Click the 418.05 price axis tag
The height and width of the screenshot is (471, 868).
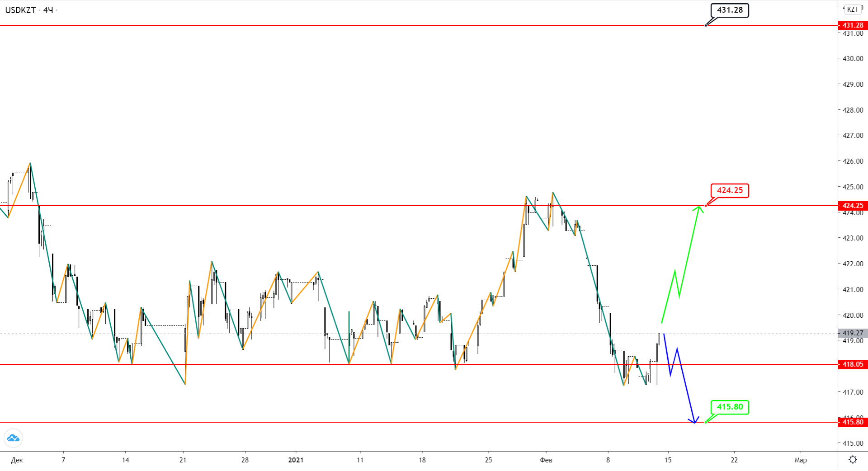pyautogui.click(x=853, y=364)
